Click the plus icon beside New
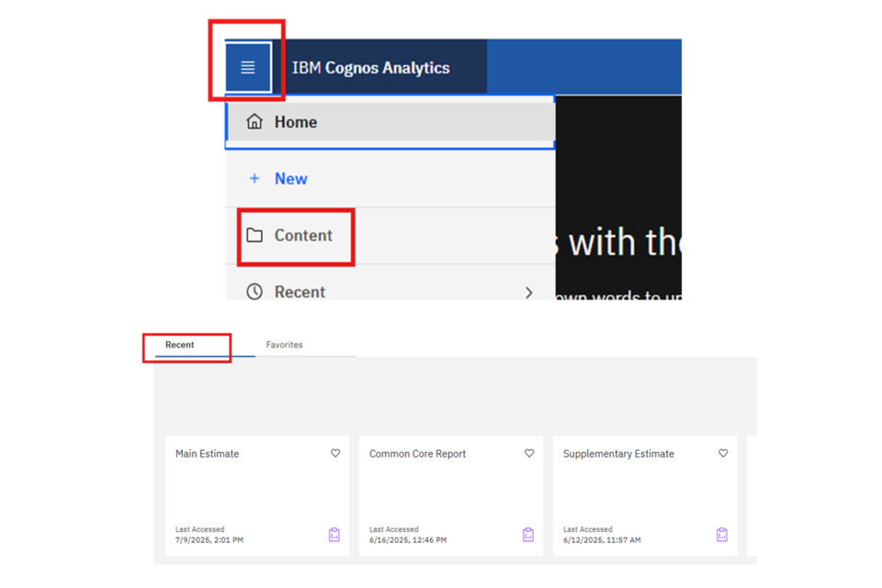This screenshot has height=588, width=882. click(254, 179)
